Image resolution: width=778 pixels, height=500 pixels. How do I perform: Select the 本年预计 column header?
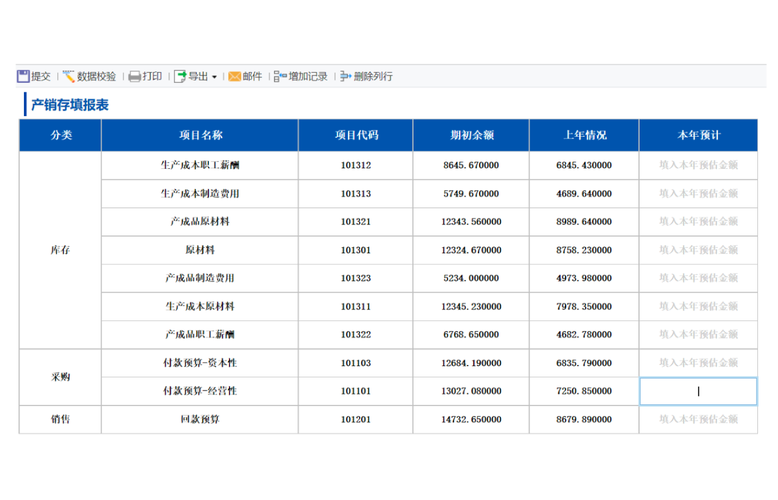tap(699, 135)
